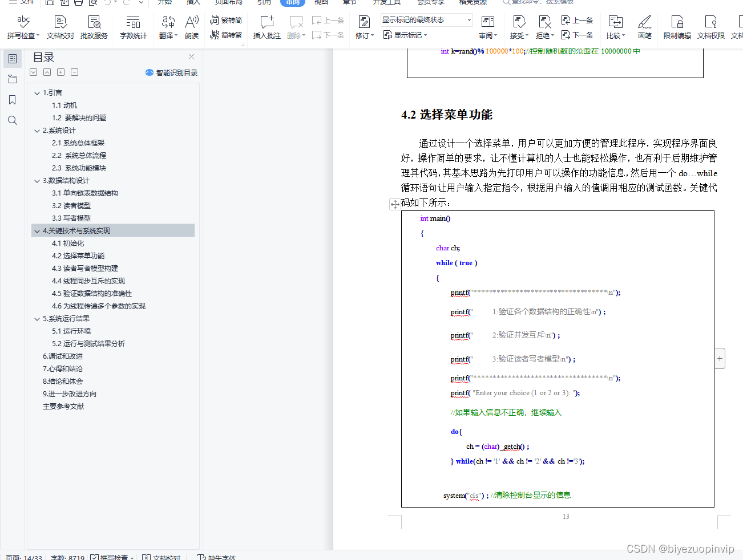Collapse all outline levels button in 目录 pane
The width and height of the screenshot is (743, 560).
coord(47,72)
